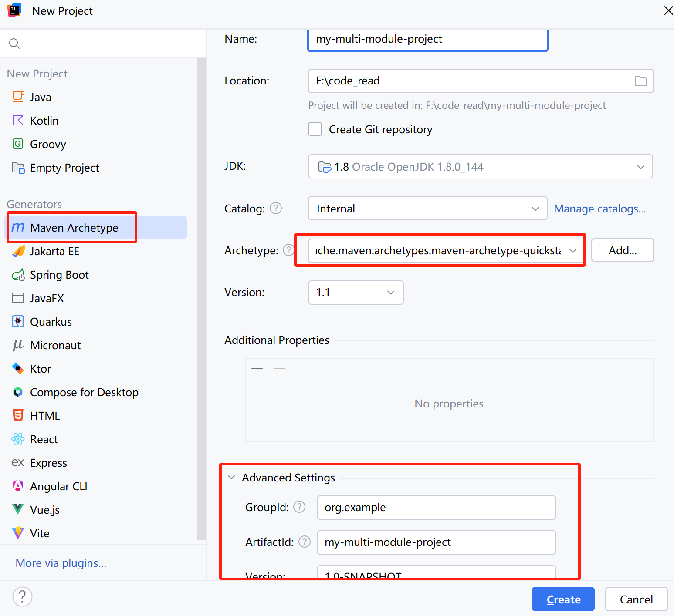Viewport: 674px width, 616px height.
Task: Click the Create button
Action: click(x=563, y=599)
